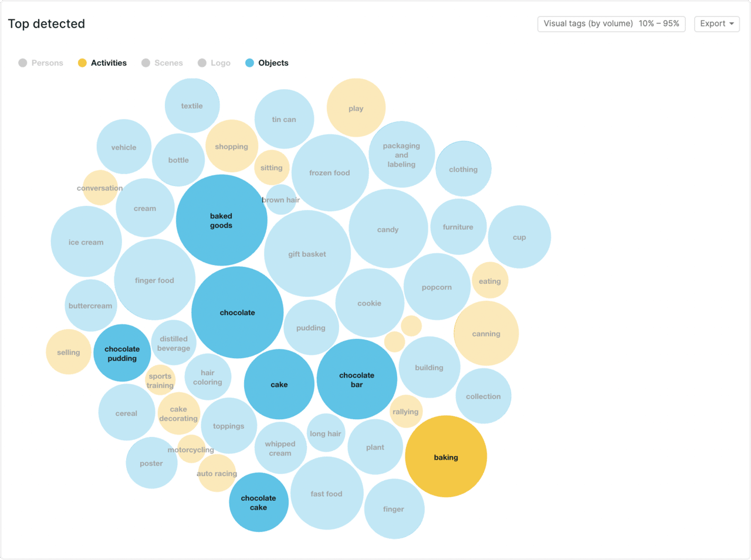Viewport: 751px width, 560px height.
Task: Select the hair coloring bubble
Action: pos(208,377)
